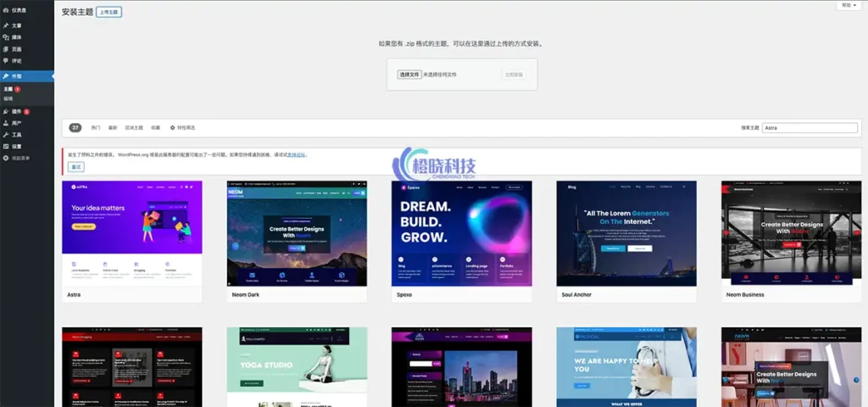The height and width of the screenshot is (407, 868).
Task: Click the 插件 (Plugins) sidebar icon
Action: 6,111
